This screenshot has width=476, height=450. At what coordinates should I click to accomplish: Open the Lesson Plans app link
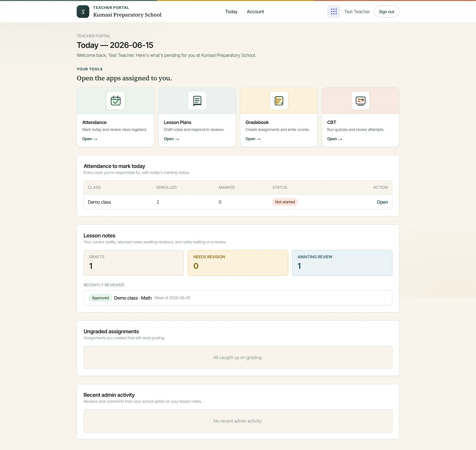tap(171, 139)
